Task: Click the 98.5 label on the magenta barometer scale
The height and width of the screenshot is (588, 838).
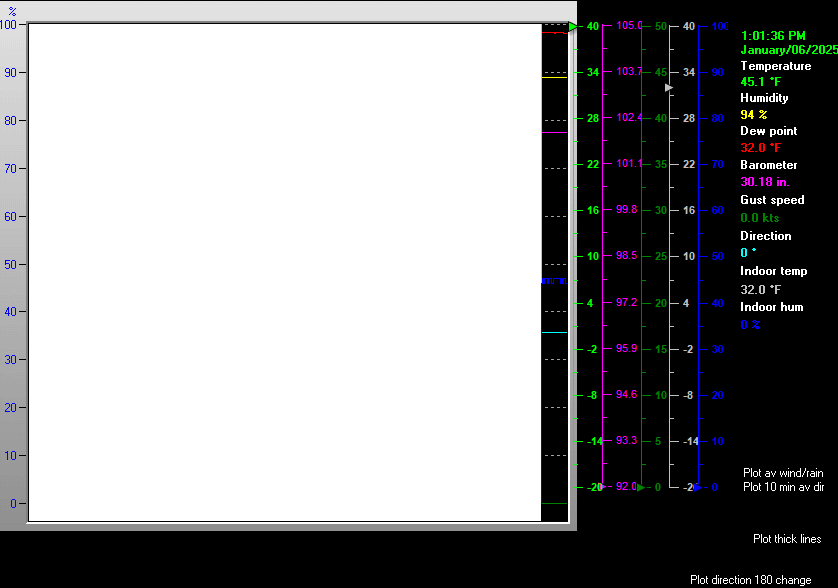Action: [626, 255]
